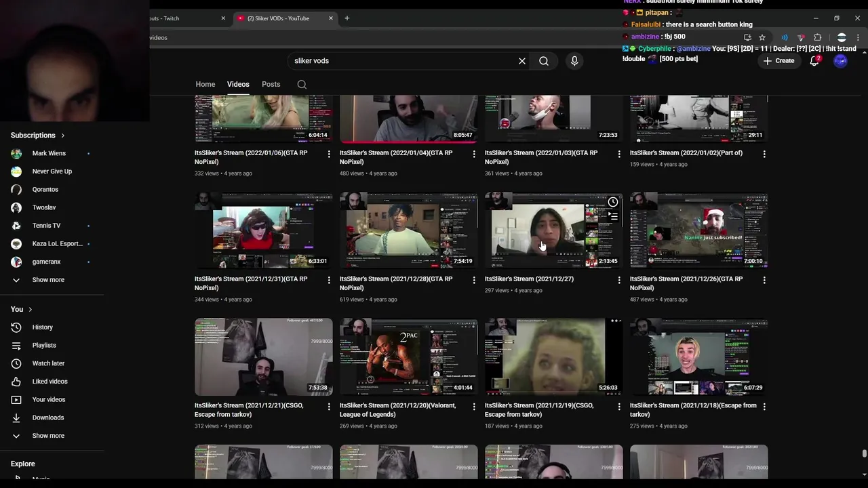Open options menu for 2021/12/19 stream video
The width and height of the screenshot is (868, 488).
click(x=619, y=407)
